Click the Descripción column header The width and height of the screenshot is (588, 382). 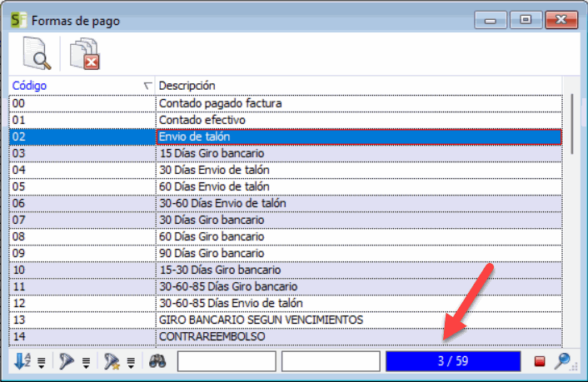pyautogui.click(x=359, y=86)
